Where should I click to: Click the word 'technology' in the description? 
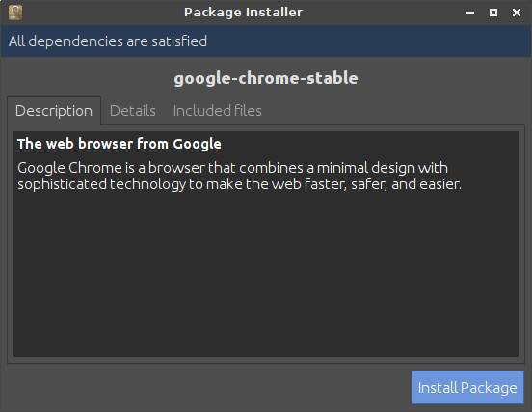pyautogui.click(x=147, y=184)
